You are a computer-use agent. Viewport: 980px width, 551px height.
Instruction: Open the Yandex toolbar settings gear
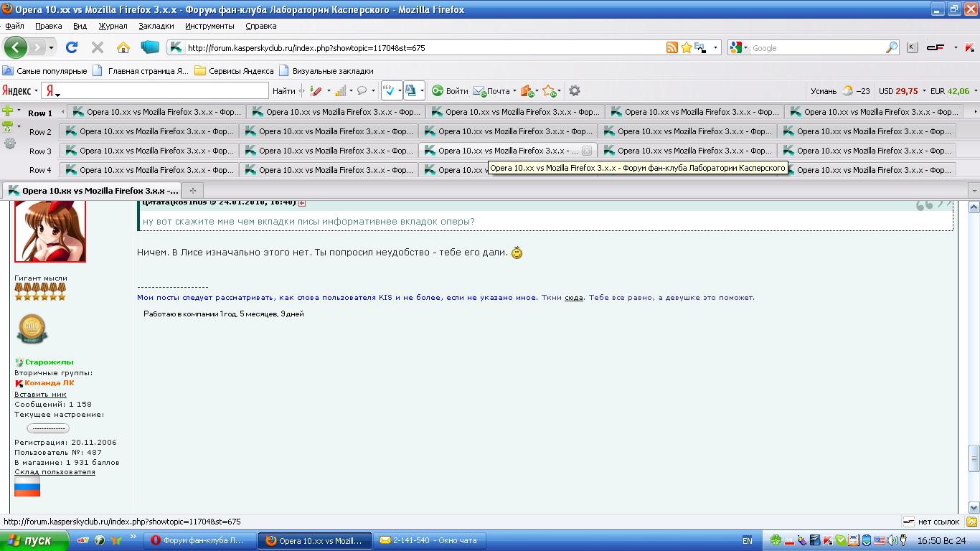[x=574, y=91]
